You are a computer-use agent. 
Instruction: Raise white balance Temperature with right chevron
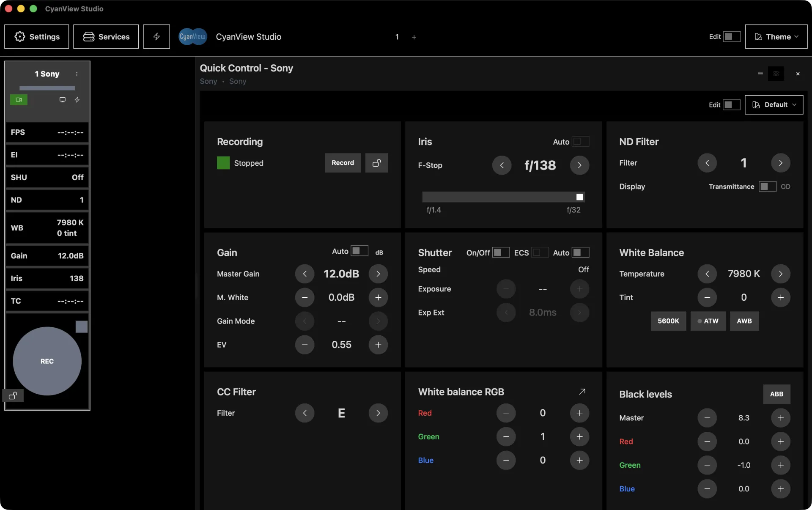coord(781,274)
